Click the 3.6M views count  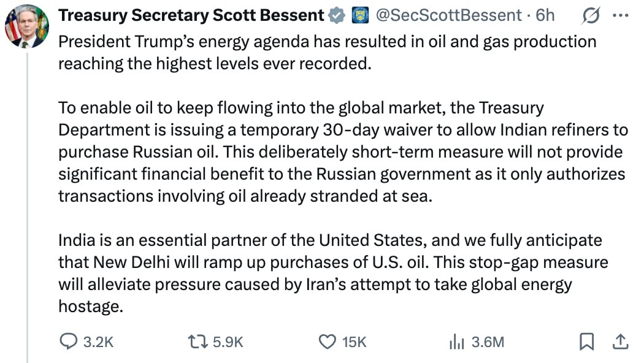point(488,342)
